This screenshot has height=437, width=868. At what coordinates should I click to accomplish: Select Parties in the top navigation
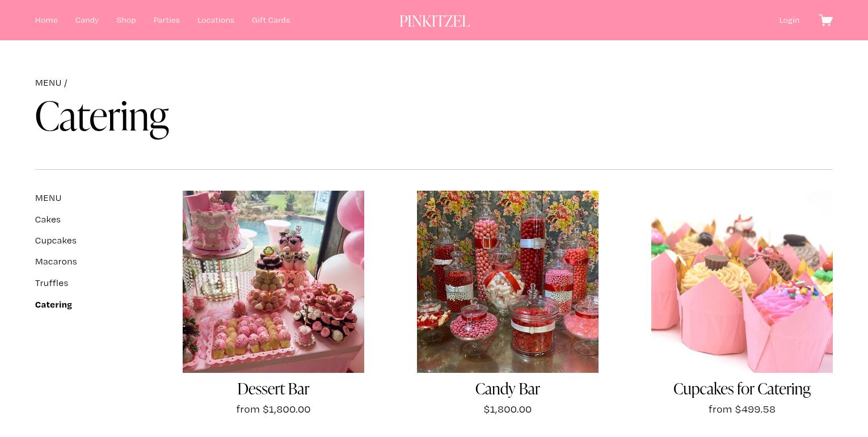[166, 20]
